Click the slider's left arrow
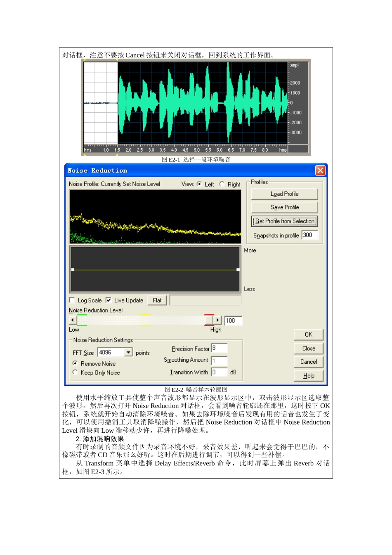Screen dimensions: 392x555 [x=73, y=320]
